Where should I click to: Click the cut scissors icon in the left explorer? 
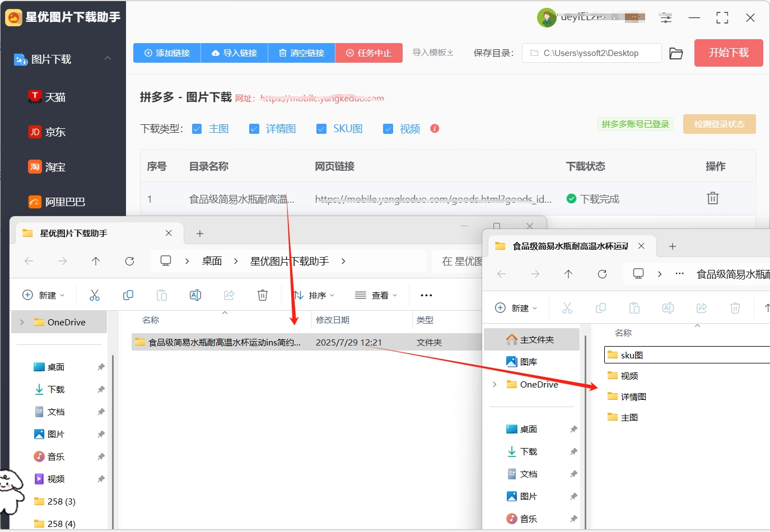tap(95, 295)
